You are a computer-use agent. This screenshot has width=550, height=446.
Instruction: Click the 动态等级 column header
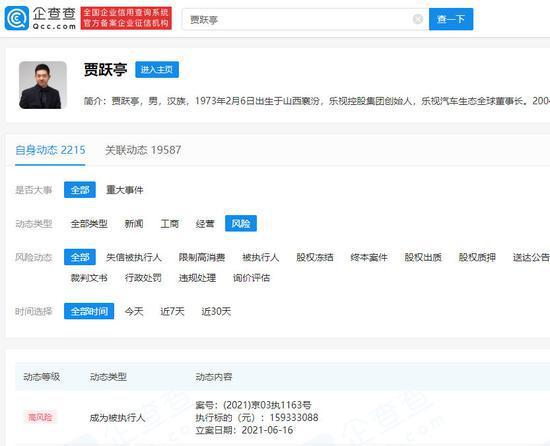42,377
